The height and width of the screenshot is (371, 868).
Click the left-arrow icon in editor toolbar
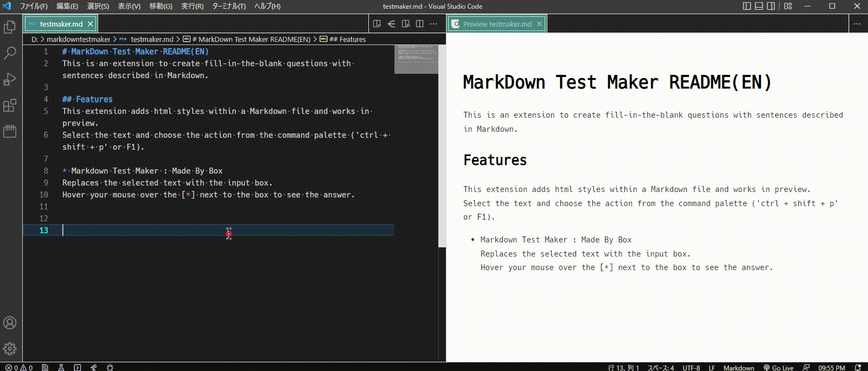(391, 24)
